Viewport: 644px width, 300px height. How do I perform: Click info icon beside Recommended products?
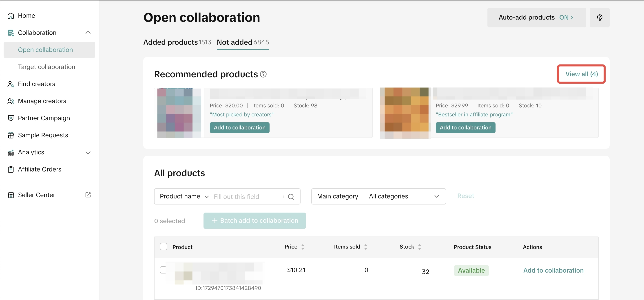(263, 74)
